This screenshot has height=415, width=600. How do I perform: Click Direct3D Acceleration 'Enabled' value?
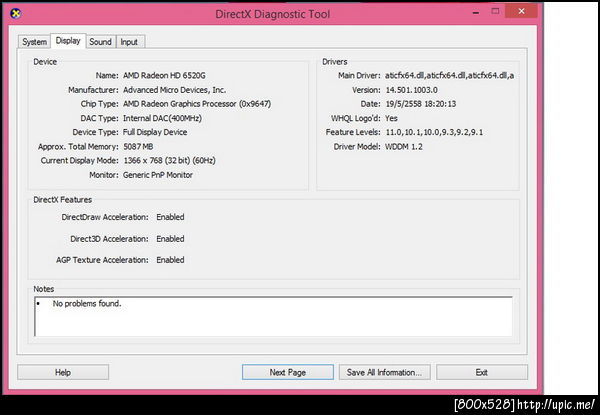point(170,239)
